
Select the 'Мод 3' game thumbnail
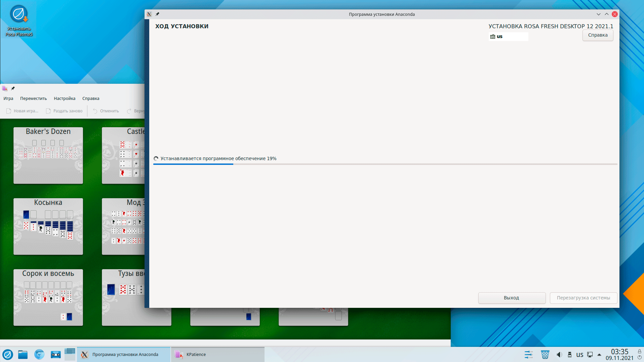(x=123, y=226)
